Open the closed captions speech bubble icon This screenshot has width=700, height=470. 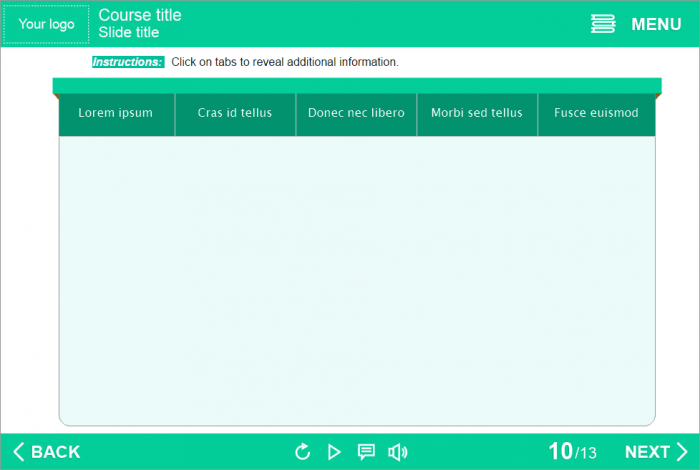pyautogui.click(x=366, y=452)
